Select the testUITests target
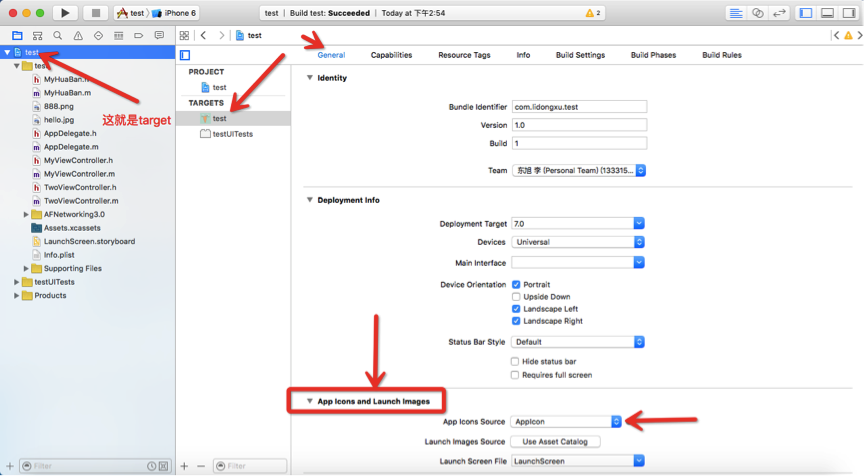This screenshot has width=865, height=476. [x=233, y=134]
